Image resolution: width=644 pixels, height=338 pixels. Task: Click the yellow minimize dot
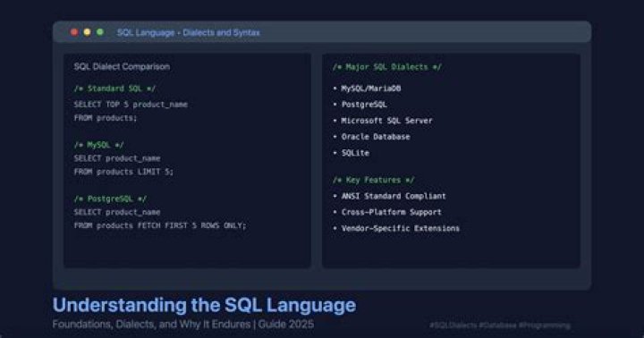(x=87, y=32)
